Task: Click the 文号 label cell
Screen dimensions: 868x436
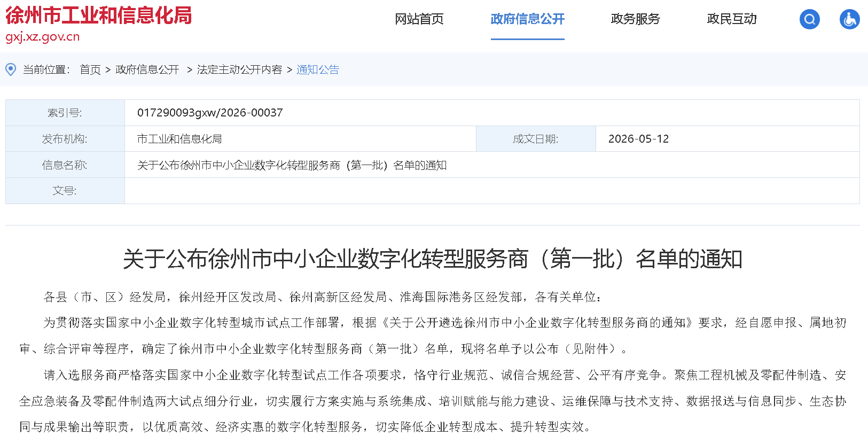Action: pos(65,191)
